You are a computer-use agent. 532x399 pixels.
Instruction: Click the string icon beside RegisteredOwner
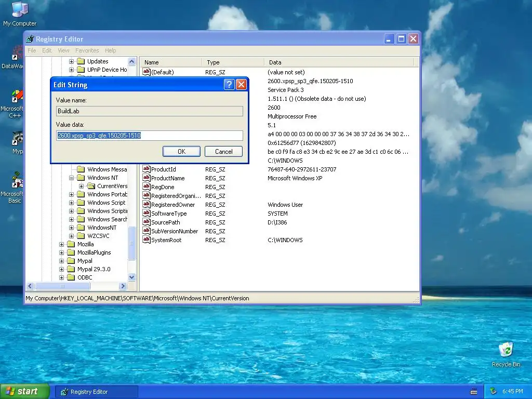point(146,204)
